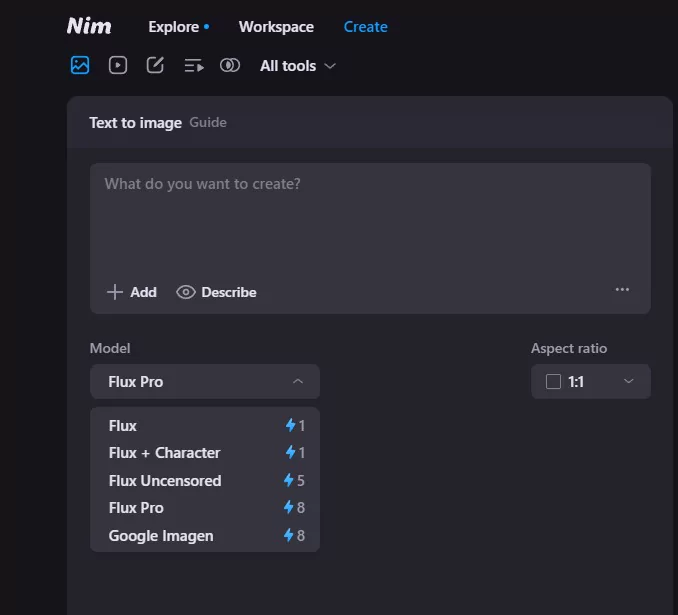Focus the 'What do you want to create?' prompt box
The image size is (678, 615).
click(x=370, y=220)
